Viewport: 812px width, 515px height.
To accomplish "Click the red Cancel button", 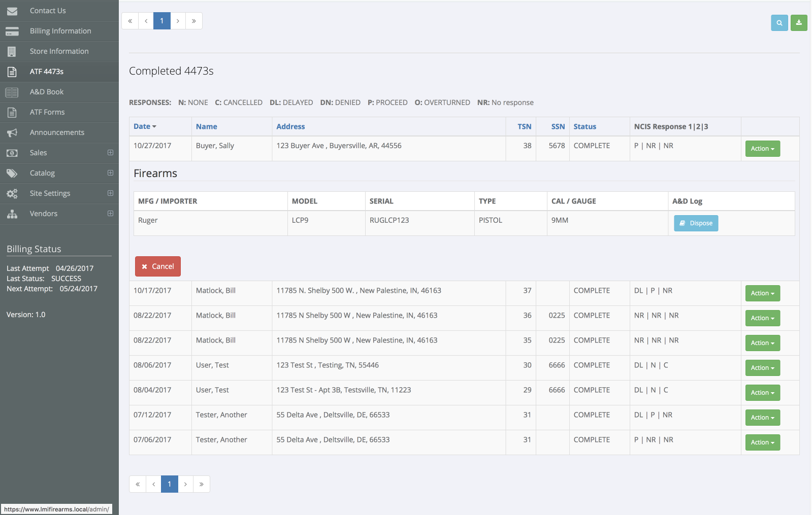I will (158, 266).
